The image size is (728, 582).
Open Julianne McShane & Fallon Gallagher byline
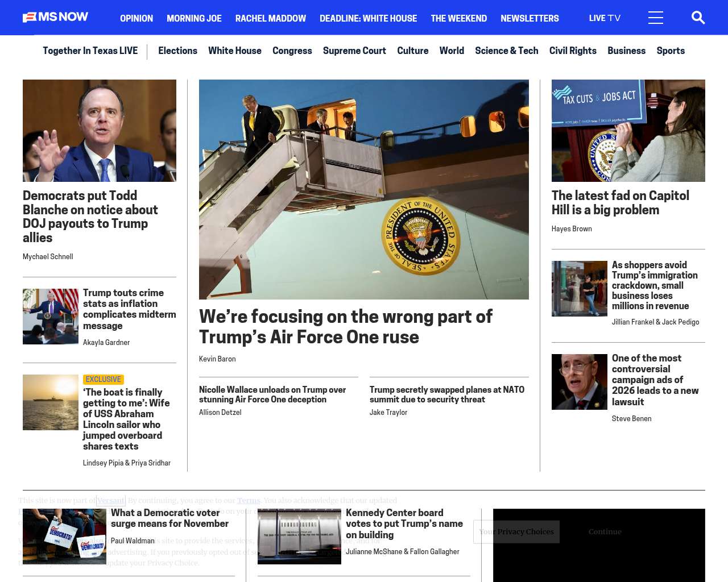[403, 552]
